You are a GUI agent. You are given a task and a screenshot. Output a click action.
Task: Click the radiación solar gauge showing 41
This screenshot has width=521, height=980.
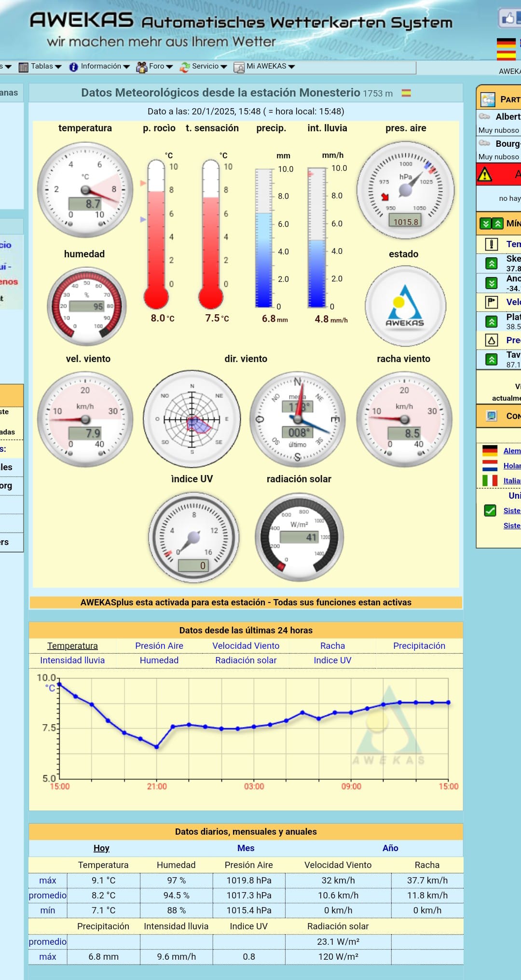click(300, 537)
